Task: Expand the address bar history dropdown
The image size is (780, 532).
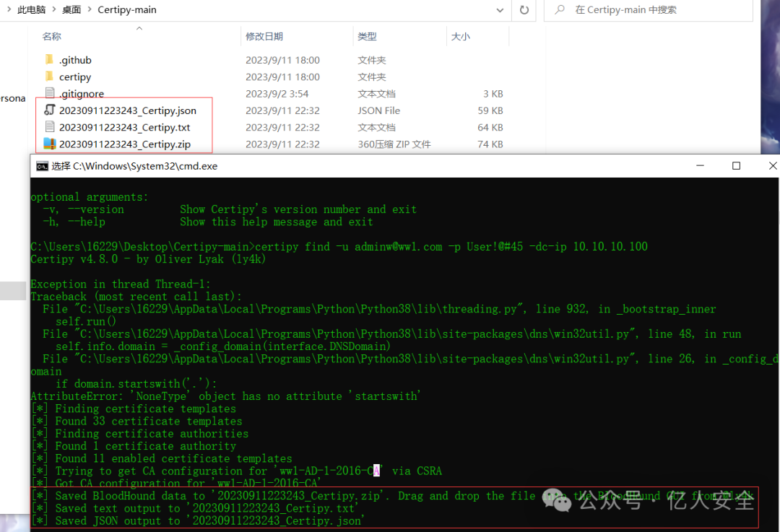Action: 500,10
